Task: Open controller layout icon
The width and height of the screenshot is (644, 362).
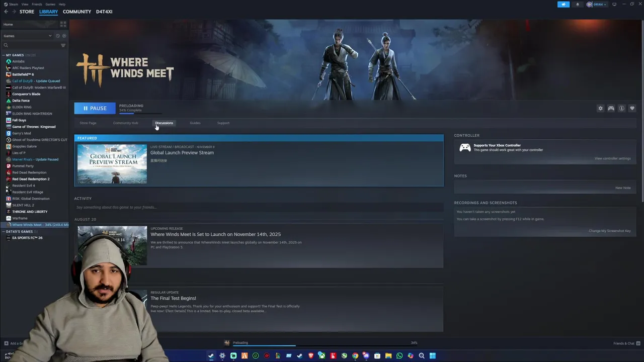Action: [611, 108]
